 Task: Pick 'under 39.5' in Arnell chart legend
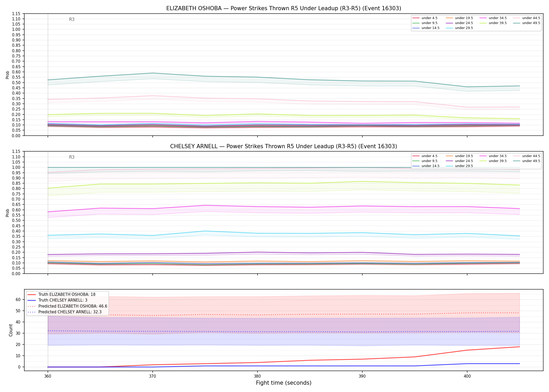(493, 161)
